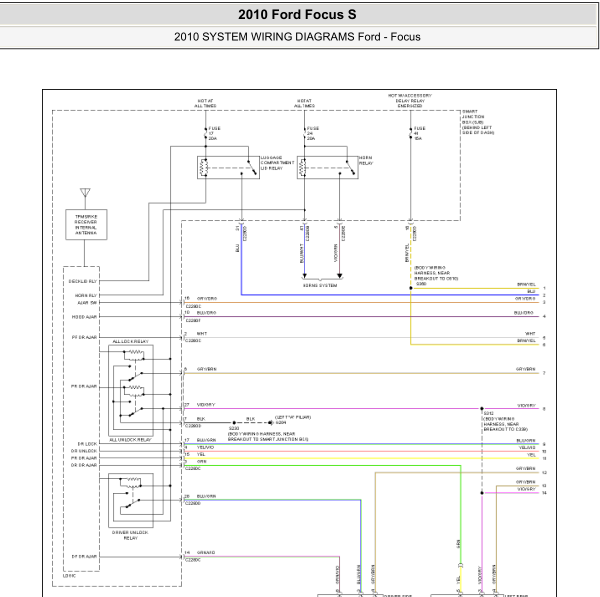This screenshot has width=600, height=597.
Task: Click the vertical 'BLU' wire label at pin 21
Action: [237, 248]
